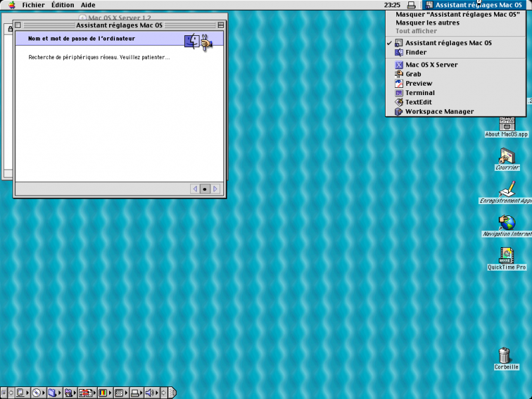The width and height of the screenshot is (532, 399).
Task: Open the Fichier menu
Action: (x=33, y=5)
